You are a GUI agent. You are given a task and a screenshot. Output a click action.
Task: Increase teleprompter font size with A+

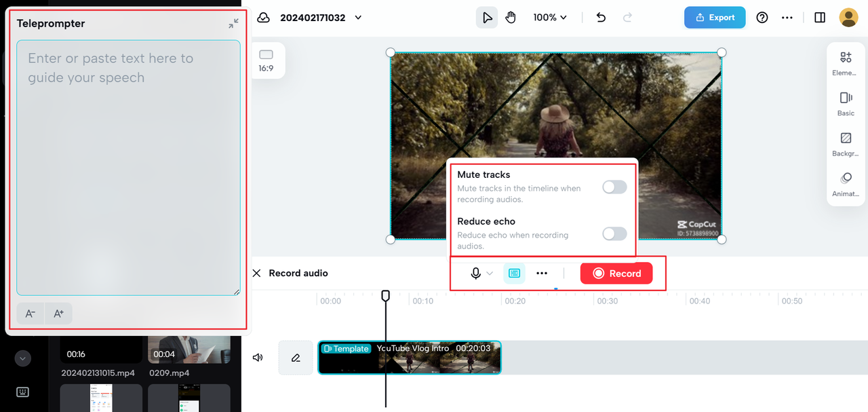tap(58, 314)
